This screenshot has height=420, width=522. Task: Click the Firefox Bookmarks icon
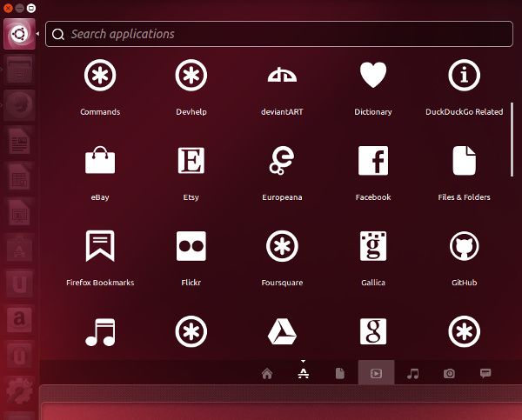tap(100, 247)
